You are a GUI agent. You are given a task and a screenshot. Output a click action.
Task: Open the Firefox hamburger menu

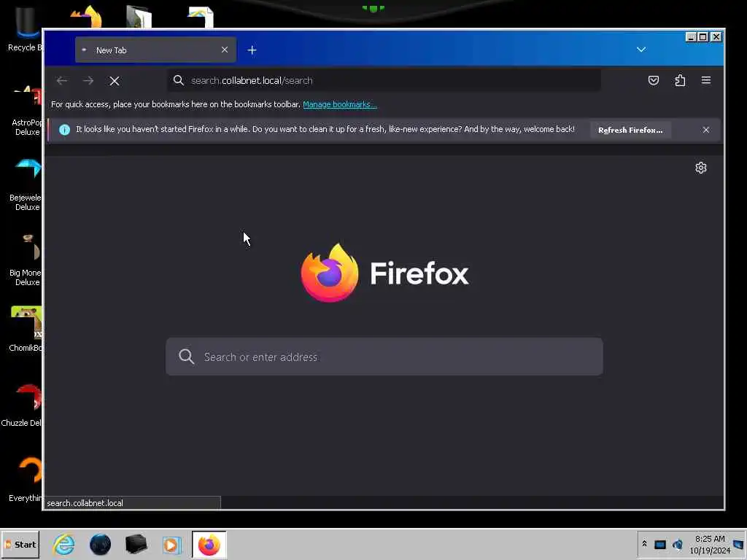point(706,80)
